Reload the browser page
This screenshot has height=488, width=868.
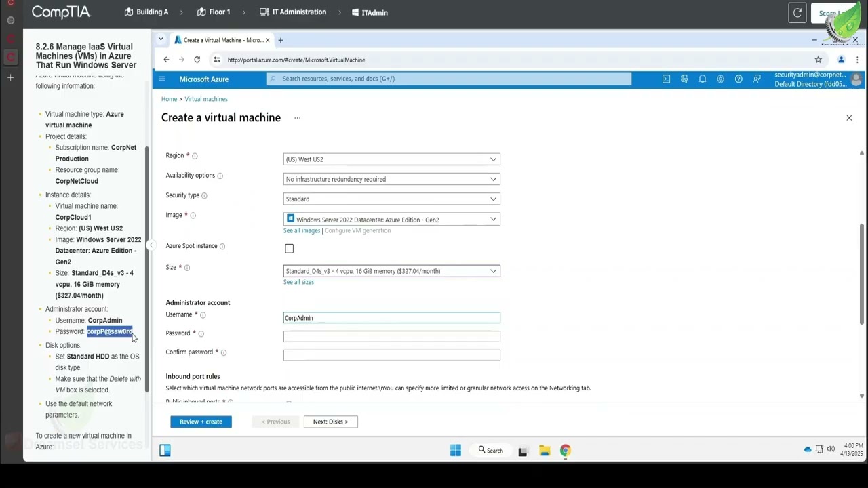pyautogui.click(x=197, y=60)
